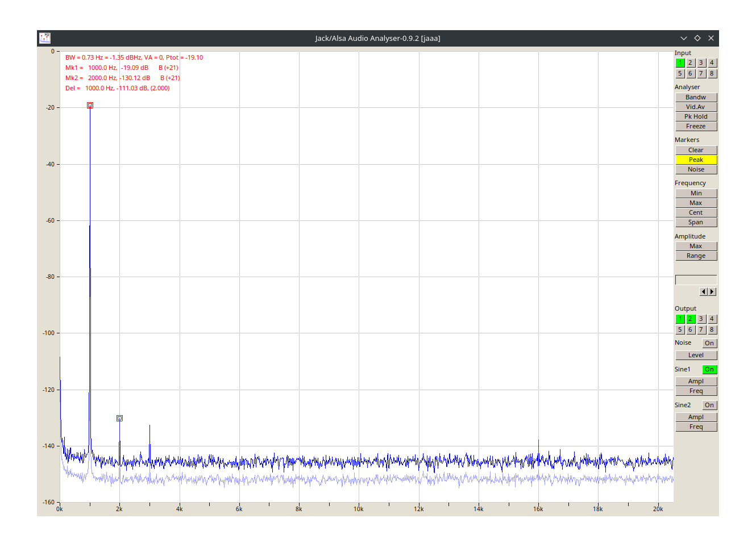Viewport: 756px width, 560px height.
Task: Turn on the Noise generator
Action: (709, 343)
